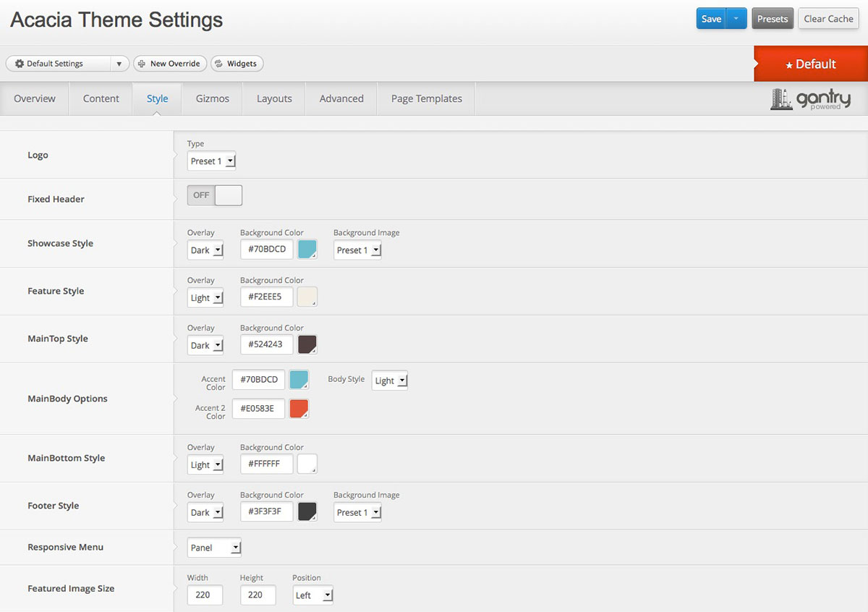Screen dimensions: 868x612
Task: Open the MainBottom Style color swatch
Action: point(307,464)
